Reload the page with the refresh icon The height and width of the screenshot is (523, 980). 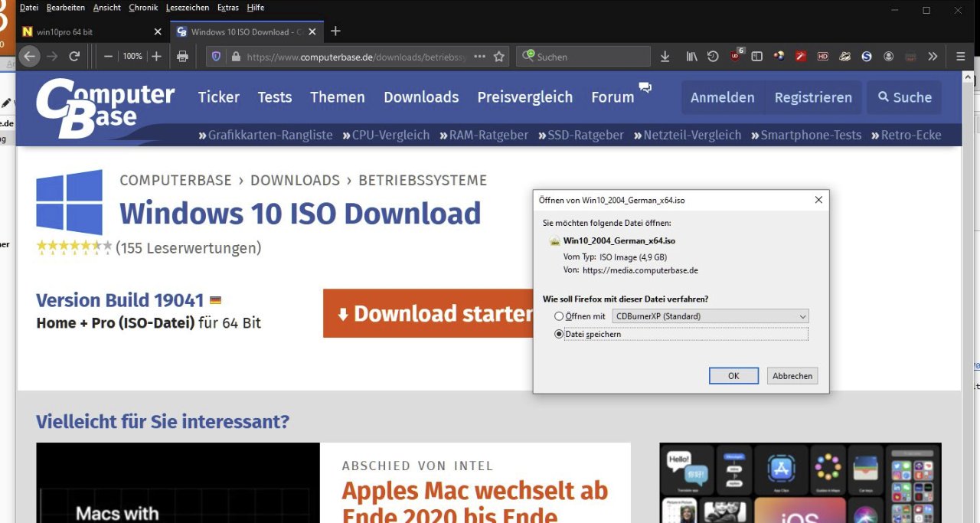point(74,56)
